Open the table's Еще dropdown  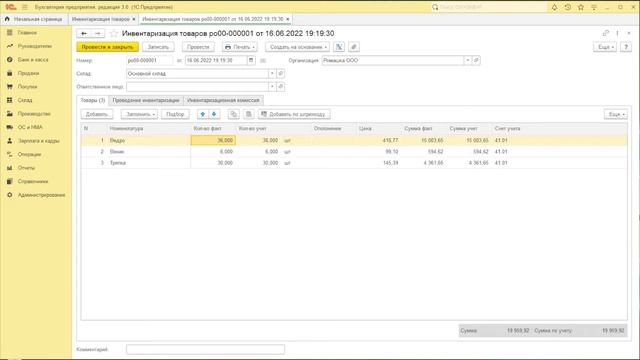616,114
